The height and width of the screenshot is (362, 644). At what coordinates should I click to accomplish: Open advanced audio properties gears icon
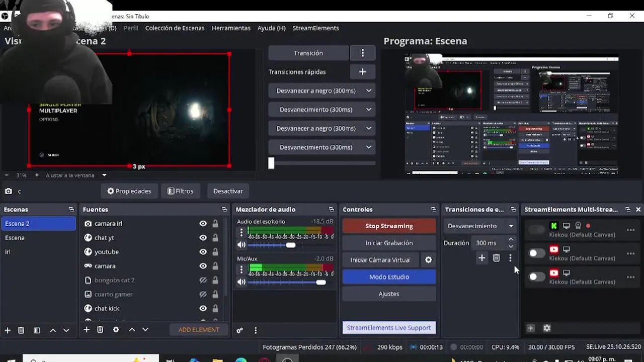point(239,330)
